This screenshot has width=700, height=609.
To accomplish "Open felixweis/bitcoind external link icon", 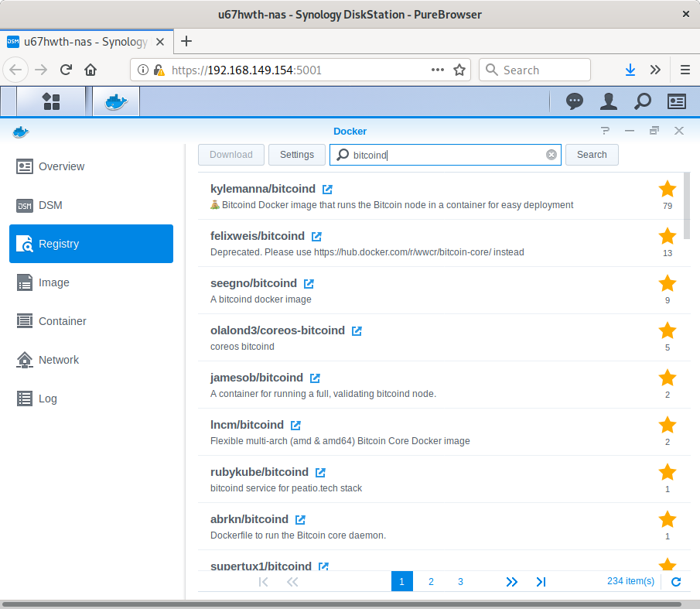I will pyautogui.click(x=316, y=237).
